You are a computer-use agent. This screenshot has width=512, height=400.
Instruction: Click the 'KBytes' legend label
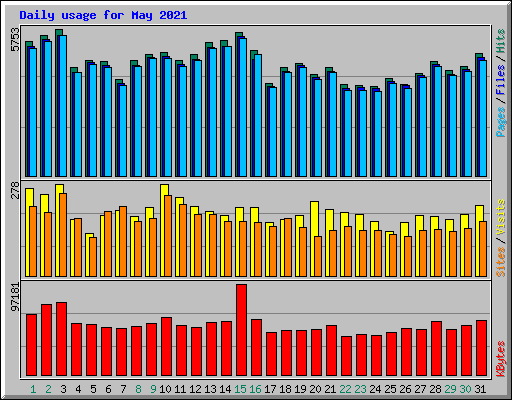(x=500, y=359)
